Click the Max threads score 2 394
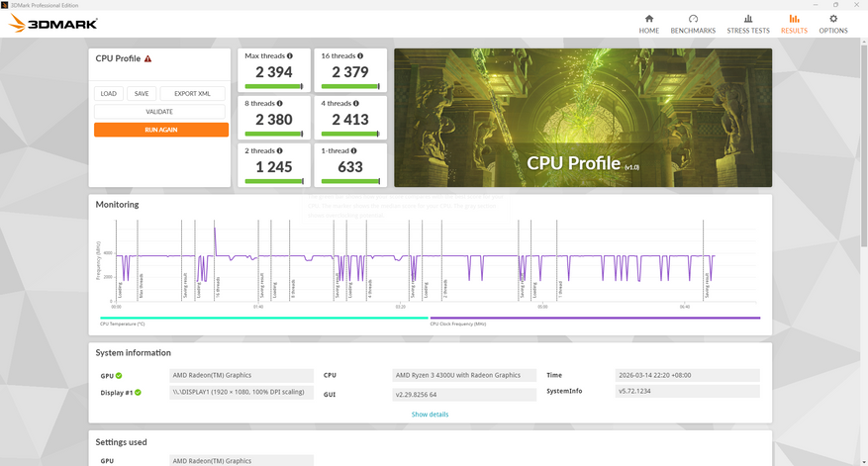868x466 pixels. click(274, 72)
